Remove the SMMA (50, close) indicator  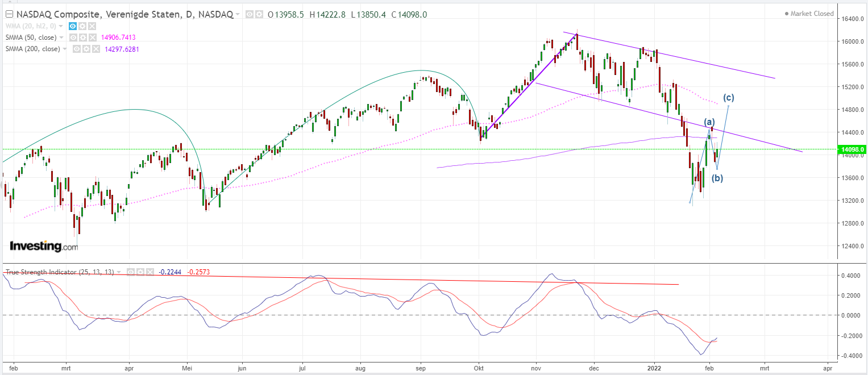[x=92, y=37]
